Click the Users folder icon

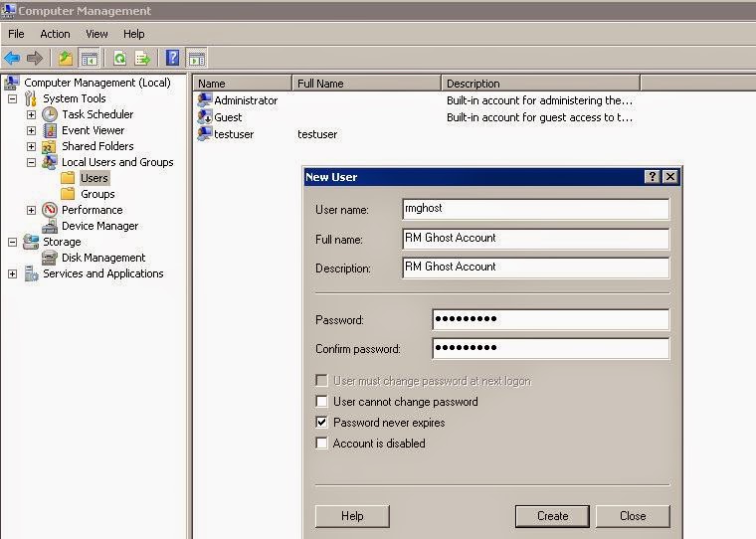[x=68, y=178]
